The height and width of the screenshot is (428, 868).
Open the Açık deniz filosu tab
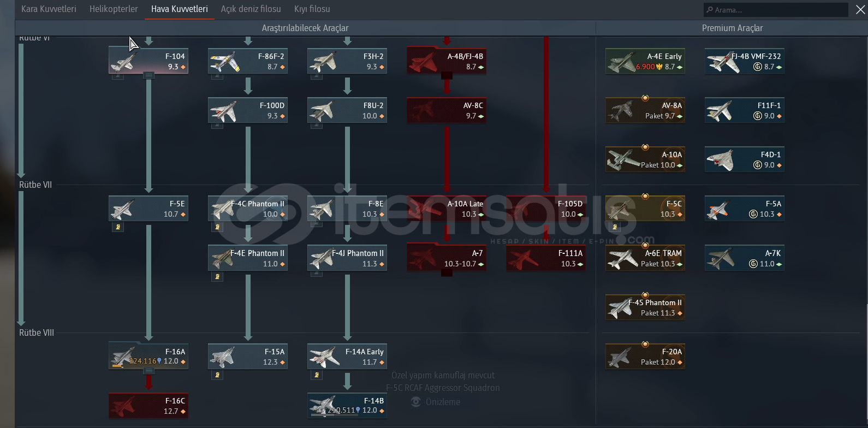[x=251, y=9]
